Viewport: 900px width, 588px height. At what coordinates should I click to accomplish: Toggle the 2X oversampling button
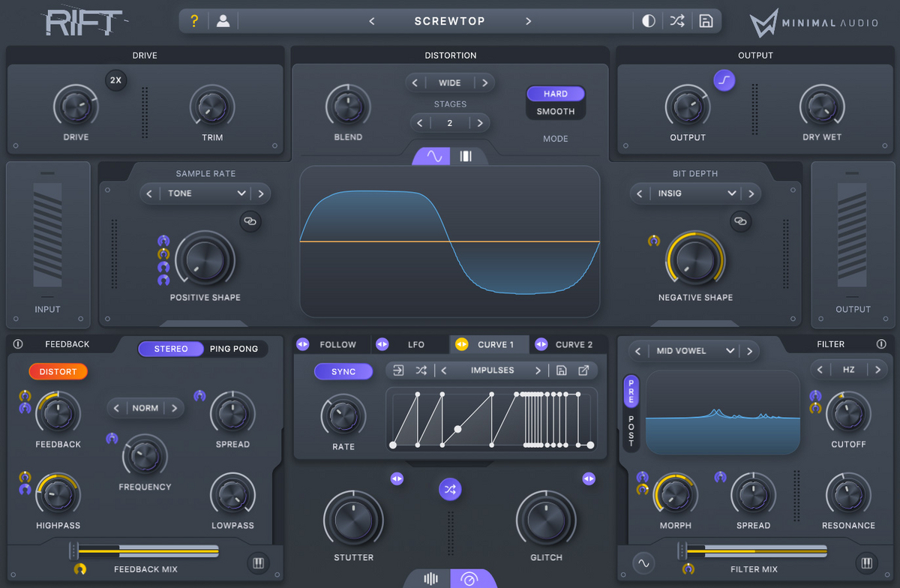pyautogui.click(x=115, y=79)
